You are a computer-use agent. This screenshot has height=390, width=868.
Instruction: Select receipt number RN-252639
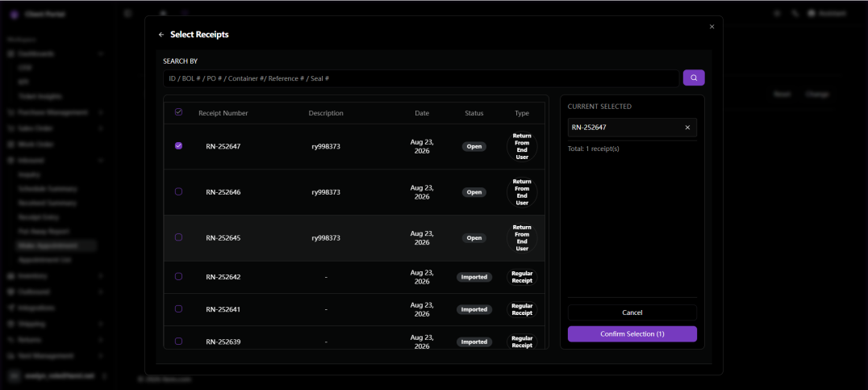(223, 342)
